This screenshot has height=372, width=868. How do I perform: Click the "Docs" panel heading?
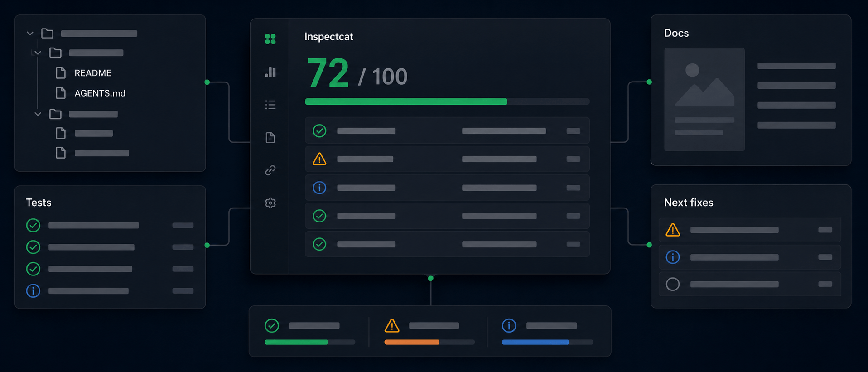pyautogui.click(x=676, y=33)
